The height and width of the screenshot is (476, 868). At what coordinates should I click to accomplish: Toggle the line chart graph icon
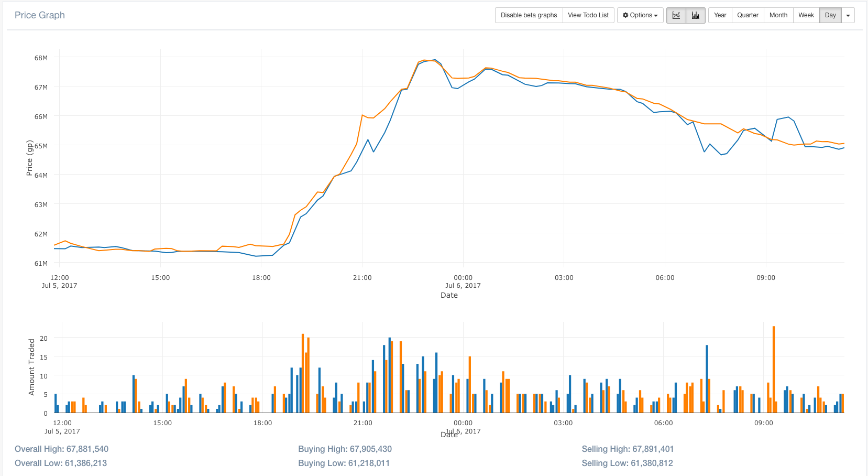(x=676, y=15)
